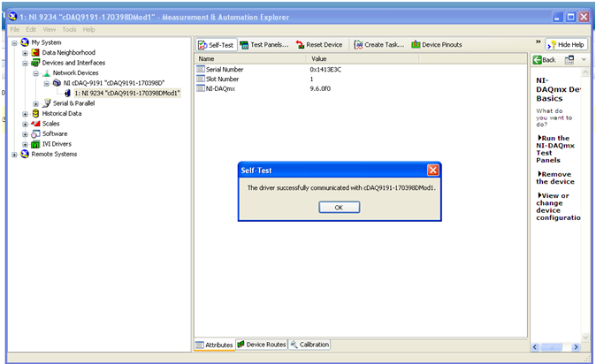Open the Help menu

coord(89,30)
